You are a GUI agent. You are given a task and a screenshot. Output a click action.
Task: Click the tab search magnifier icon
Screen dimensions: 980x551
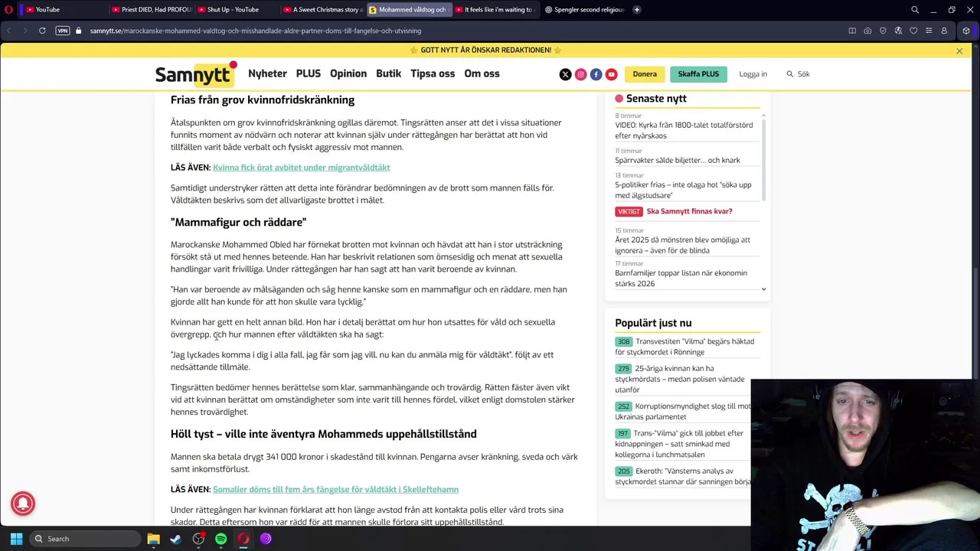pos(915,10)
